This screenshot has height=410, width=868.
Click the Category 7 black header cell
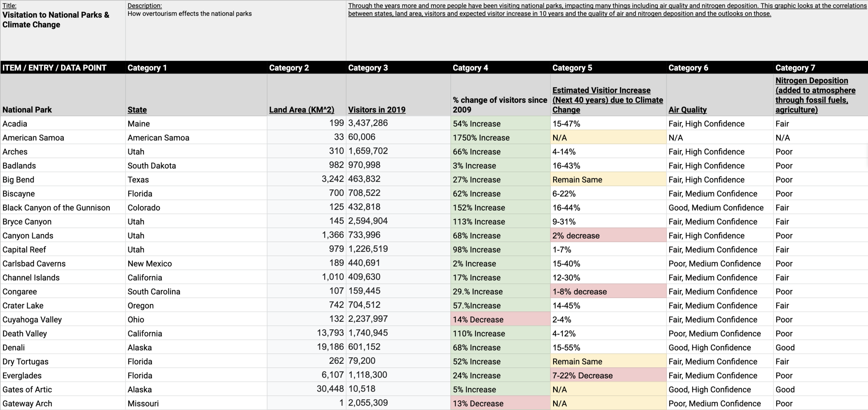pyautogui.click(x=795, y=68)
